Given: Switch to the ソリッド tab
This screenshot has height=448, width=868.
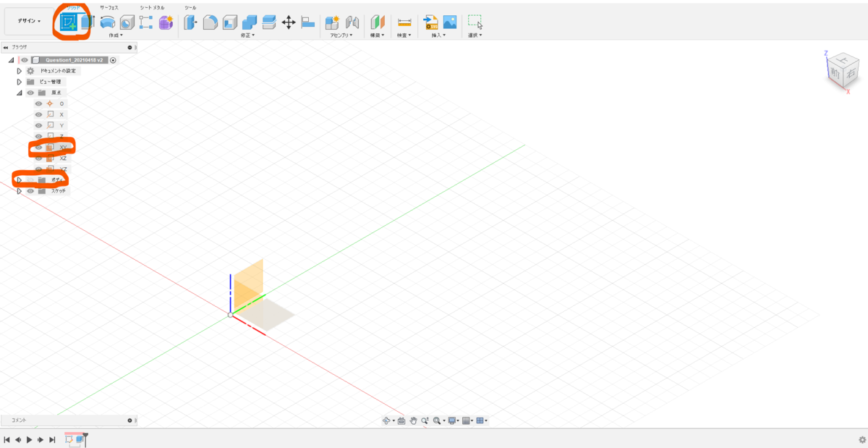Looking at the screenshot, I should [x=72, y=7].
